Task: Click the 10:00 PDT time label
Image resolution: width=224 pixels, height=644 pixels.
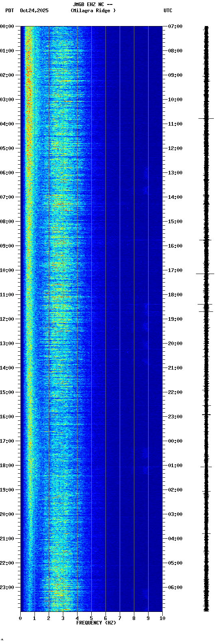Action: coord(7,270)
